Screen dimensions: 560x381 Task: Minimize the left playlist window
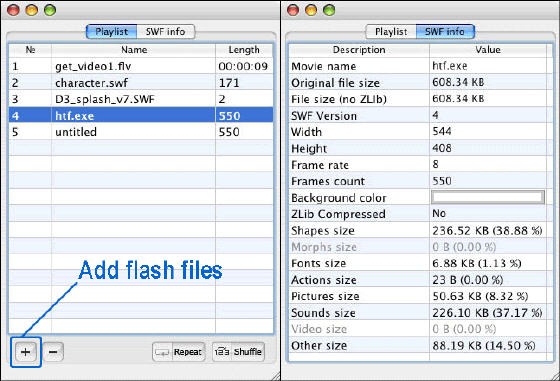click(x=31, y=10)
